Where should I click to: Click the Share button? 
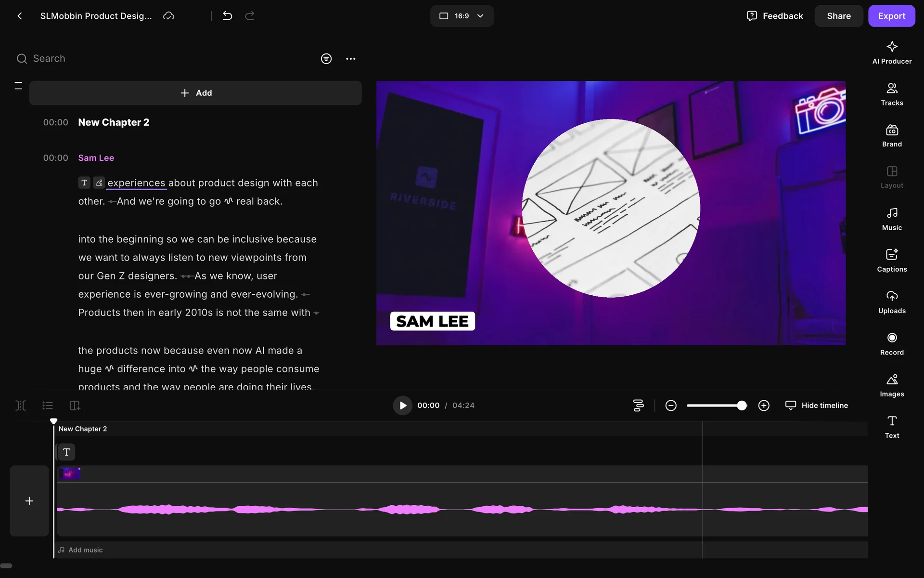coord(838,16)
